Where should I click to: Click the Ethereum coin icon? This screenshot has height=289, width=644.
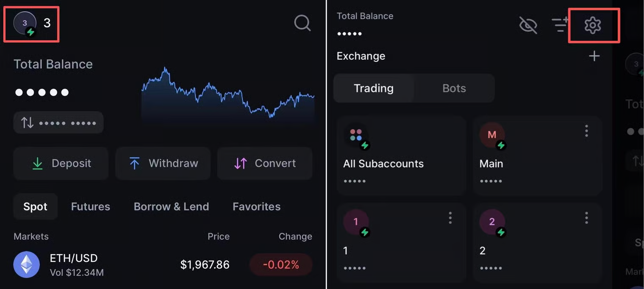27,264
